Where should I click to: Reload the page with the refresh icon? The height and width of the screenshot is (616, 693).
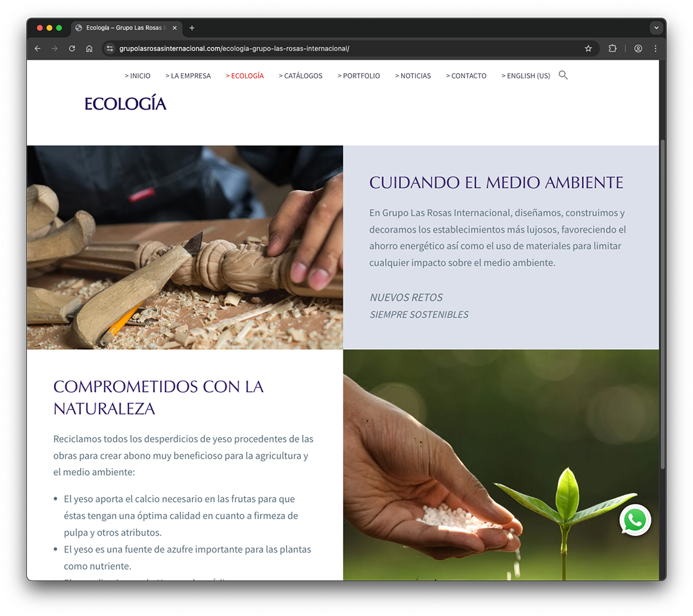point(72,49)
